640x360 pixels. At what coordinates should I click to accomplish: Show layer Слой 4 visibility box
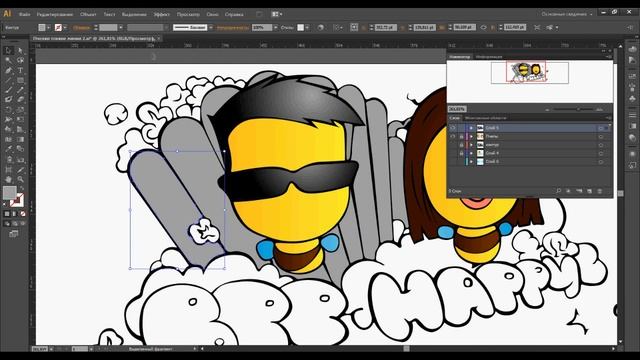coord(453,153)
